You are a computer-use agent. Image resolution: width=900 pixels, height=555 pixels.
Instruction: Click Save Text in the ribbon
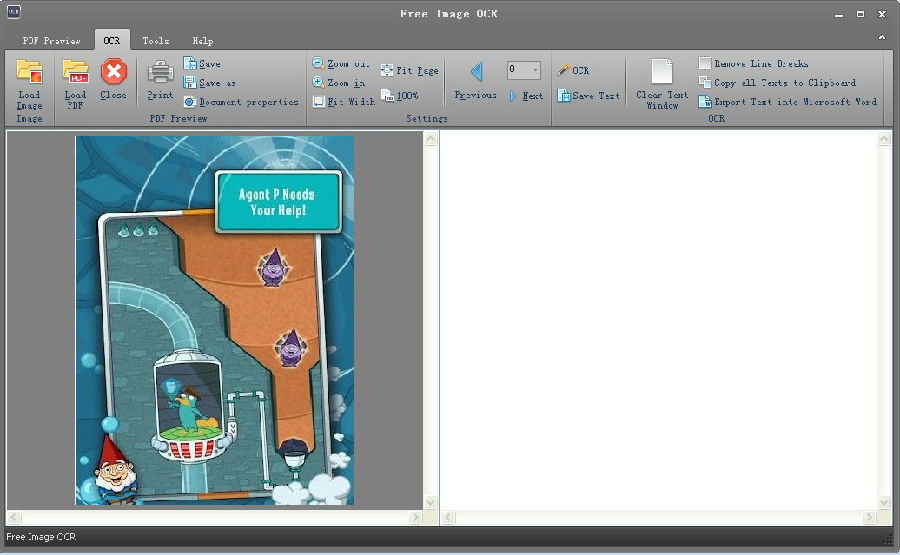coord(588,96)
